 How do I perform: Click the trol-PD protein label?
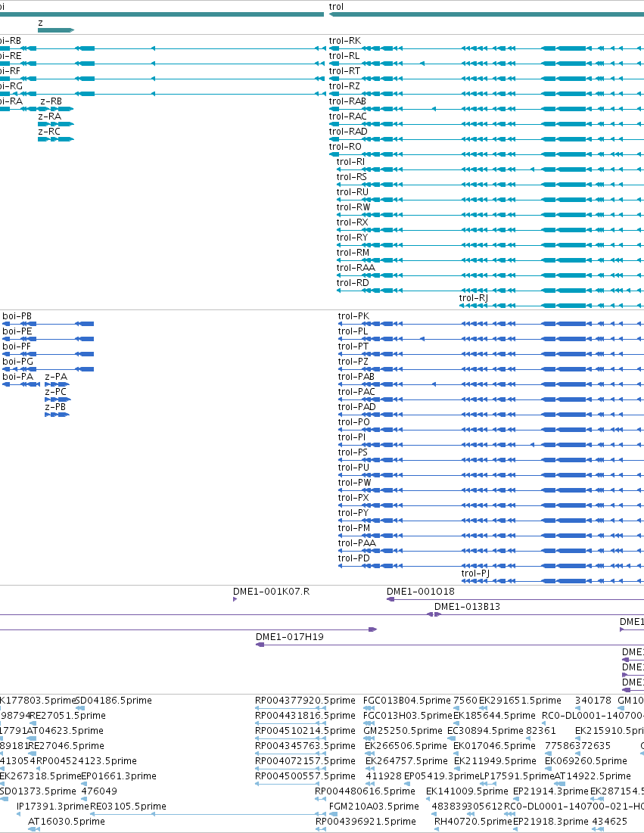pyautogui.click(x=353, y=558)
